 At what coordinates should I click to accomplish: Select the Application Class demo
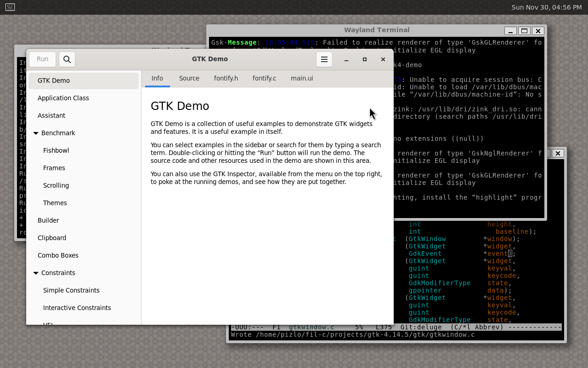click(63, 98)
